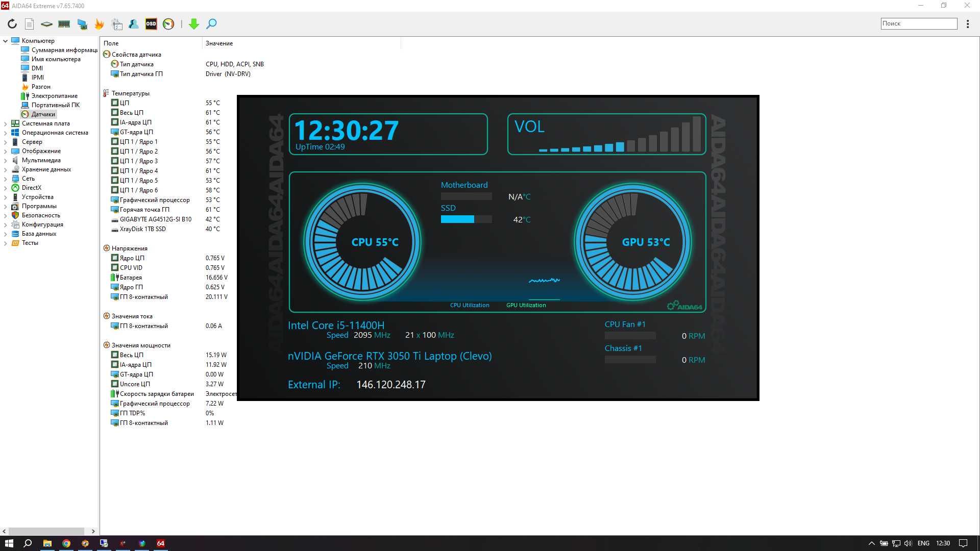The height and width of the screenshot is (551, 980).
Task: Click the Refresh toolbar icon
Action: coord(12,23)
